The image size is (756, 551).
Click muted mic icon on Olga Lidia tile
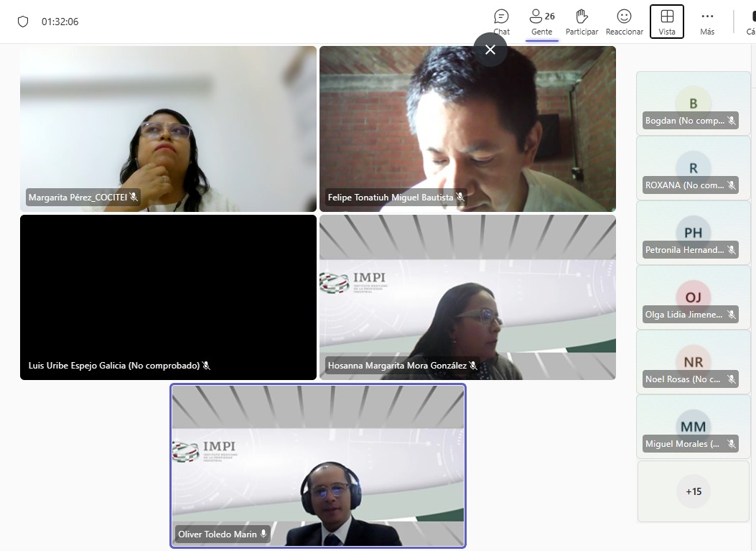tap(732, 315)
